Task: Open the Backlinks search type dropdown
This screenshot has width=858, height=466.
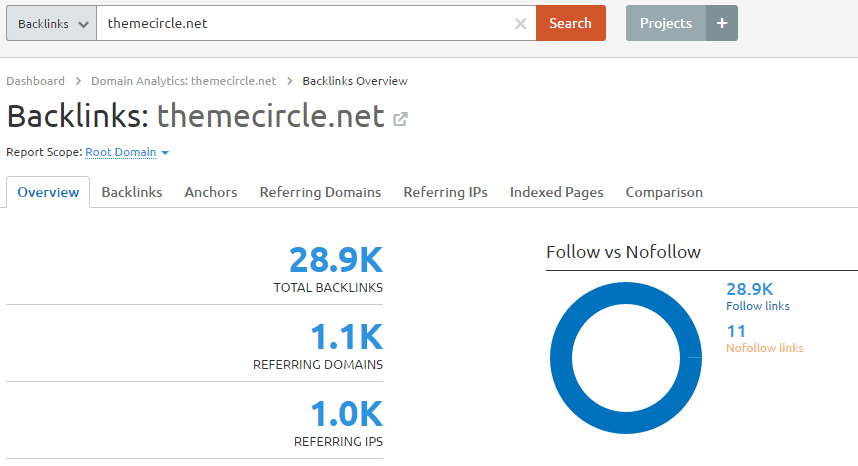Action: pos(52,23)
